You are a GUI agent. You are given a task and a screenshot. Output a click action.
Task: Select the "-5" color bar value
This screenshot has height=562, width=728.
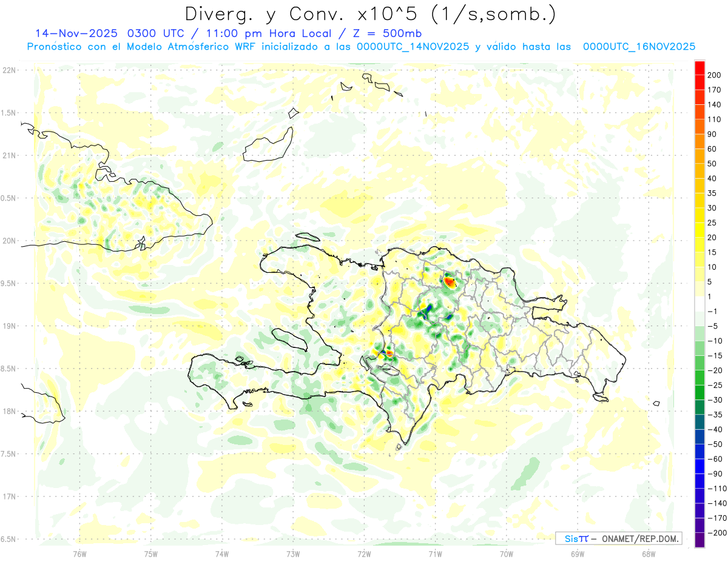[714, 326]
